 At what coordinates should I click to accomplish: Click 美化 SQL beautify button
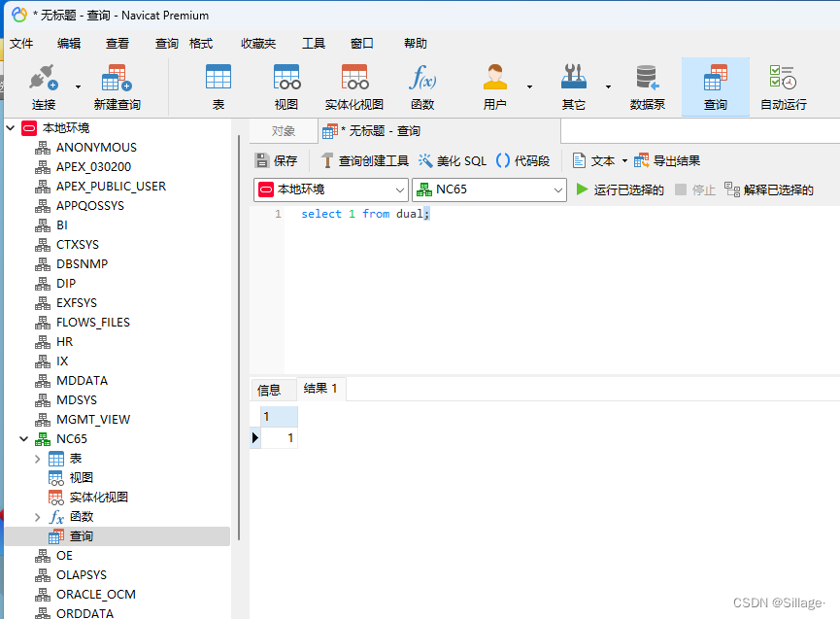click(453, 160)
